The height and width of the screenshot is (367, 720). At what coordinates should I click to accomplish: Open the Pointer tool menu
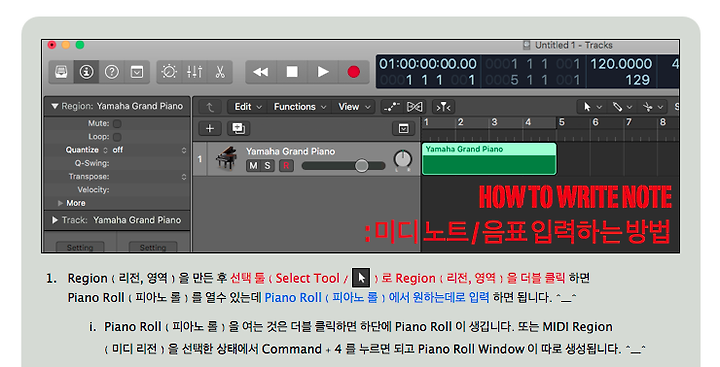pyautogui.click(x=592, y=107)
